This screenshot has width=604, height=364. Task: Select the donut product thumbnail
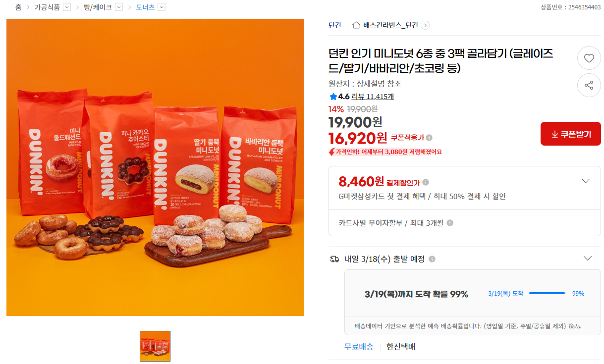click(155, 346)
